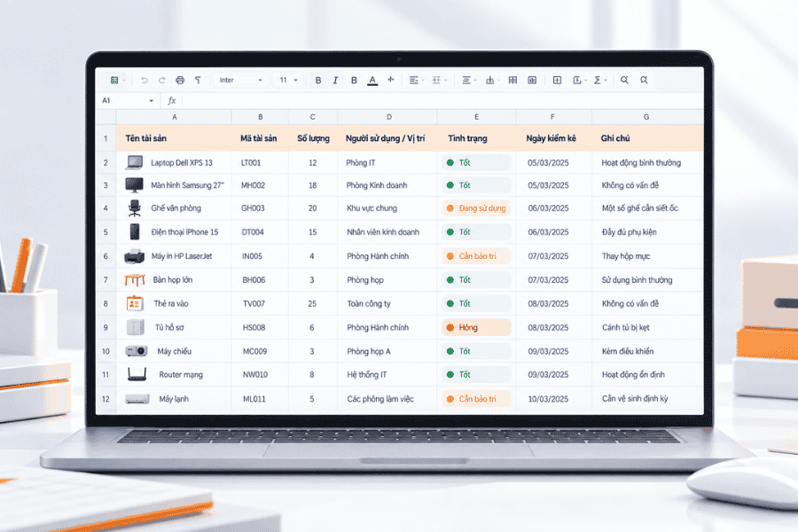Click the "Tình trạng" header cell

point(476,138)
